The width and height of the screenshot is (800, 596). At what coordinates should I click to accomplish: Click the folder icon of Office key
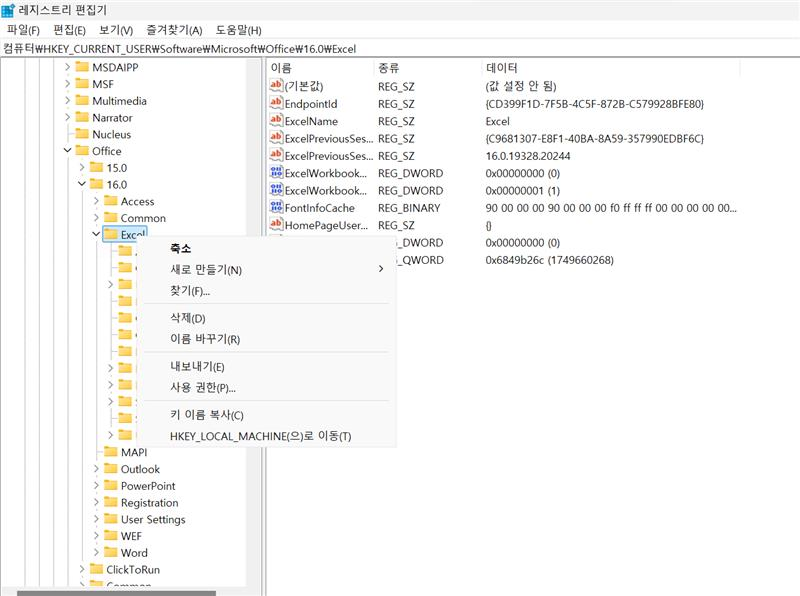click(x=82, y=151)
